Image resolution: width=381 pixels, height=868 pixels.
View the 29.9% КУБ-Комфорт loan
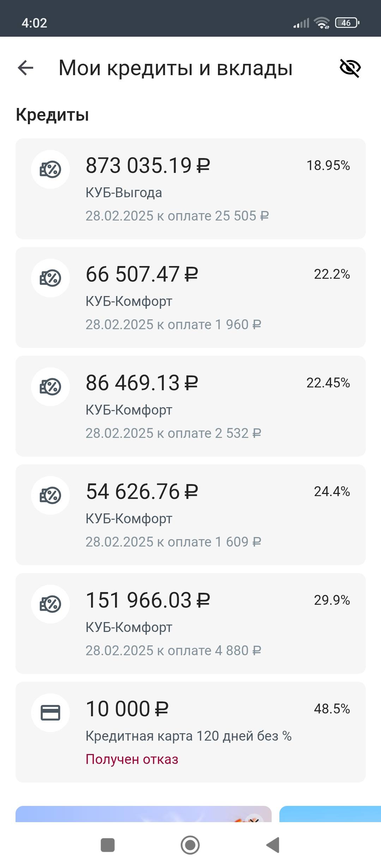click(190, 623)
